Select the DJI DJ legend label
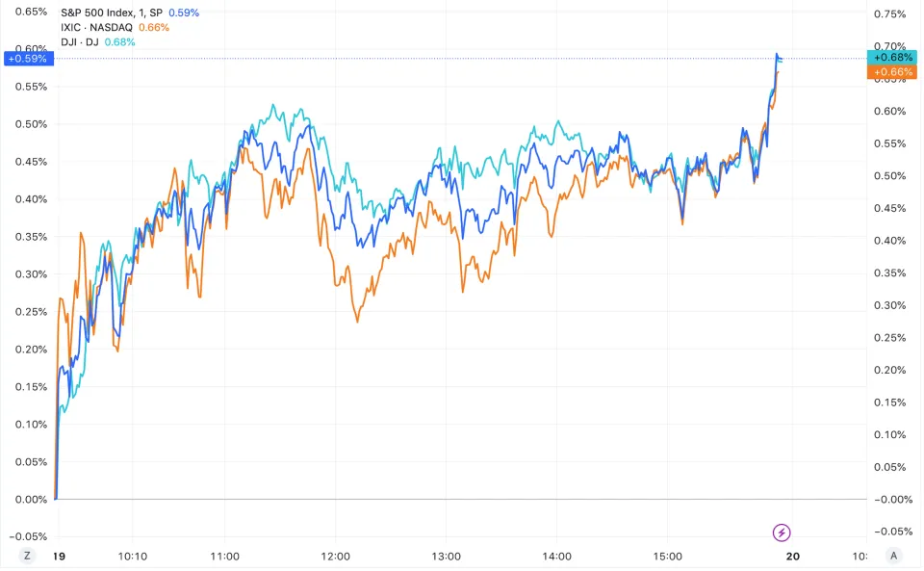The image size is (924, 571). 80,41
